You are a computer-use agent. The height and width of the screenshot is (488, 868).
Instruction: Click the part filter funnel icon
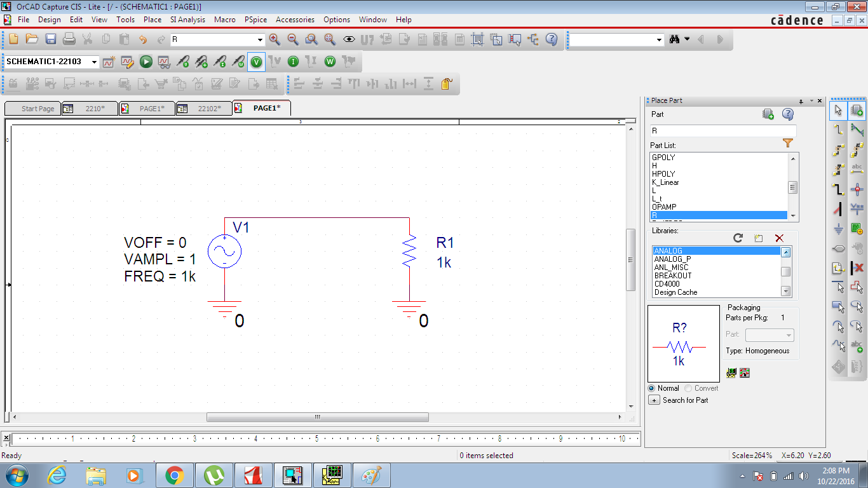tap(788, 143)
